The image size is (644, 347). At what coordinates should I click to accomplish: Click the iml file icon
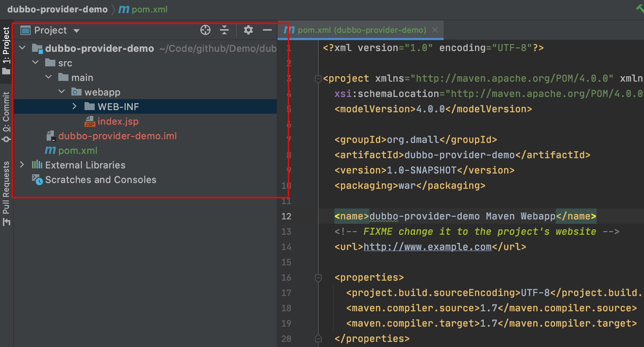point(51,136)
